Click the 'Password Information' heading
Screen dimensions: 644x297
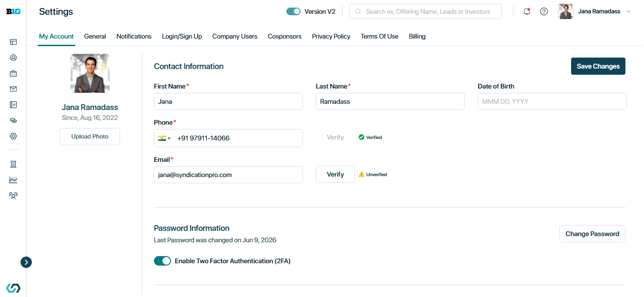pyautogui.click(x=191, y=228)
